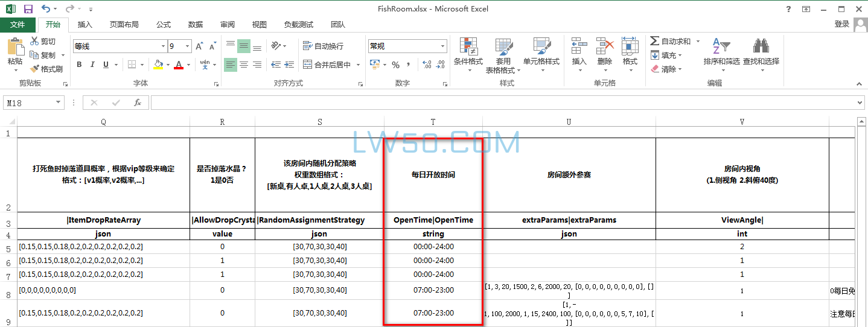Click the 文件 (File) button
The image size is (868, 327).
tap(18, 25)
